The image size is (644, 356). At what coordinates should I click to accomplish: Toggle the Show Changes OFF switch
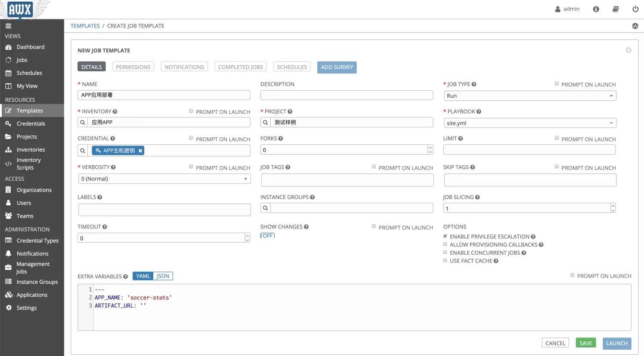267,236
